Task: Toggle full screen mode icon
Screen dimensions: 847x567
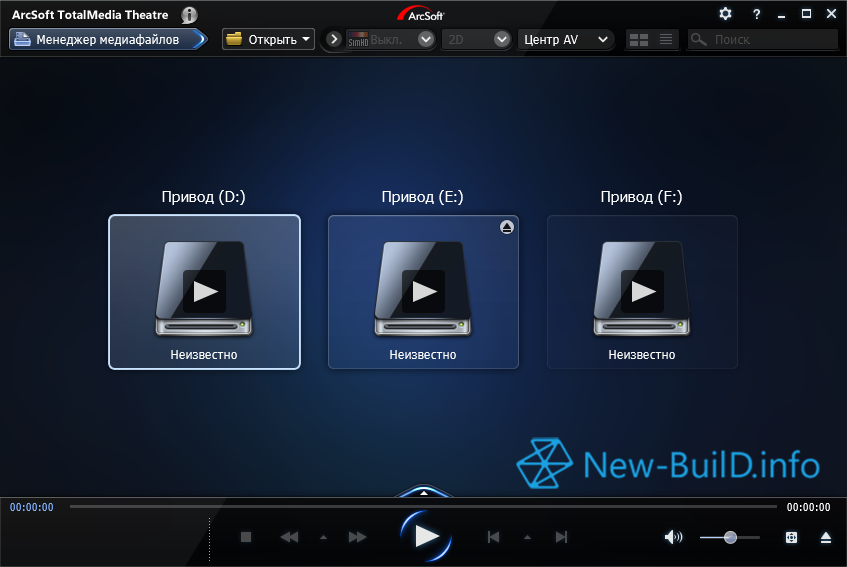Action: coord(791,537)
